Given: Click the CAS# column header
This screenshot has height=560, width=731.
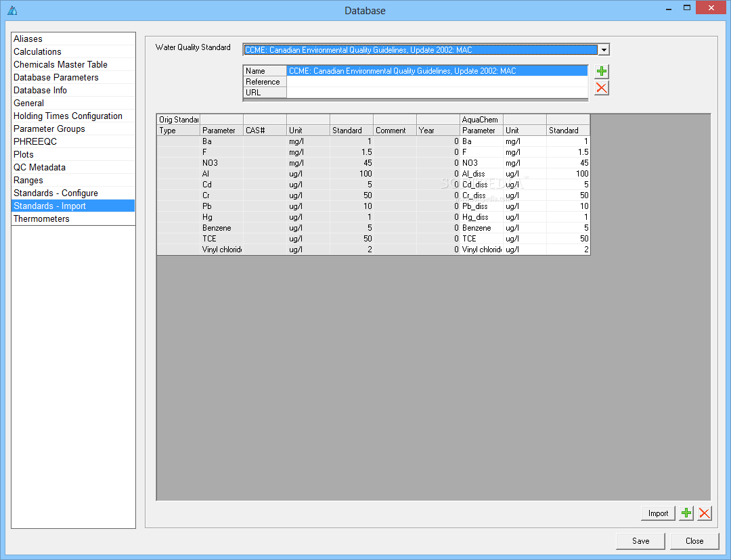Looking at the screenshot, I should pyautogui.click(x=265, y=131).
